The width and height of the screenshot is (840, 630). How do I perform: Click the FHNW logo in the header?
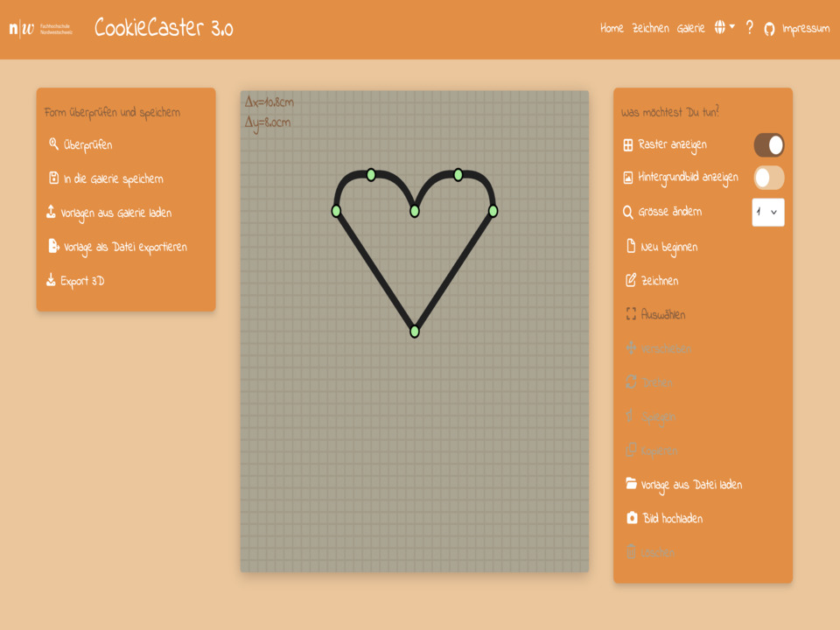(41, 28)
